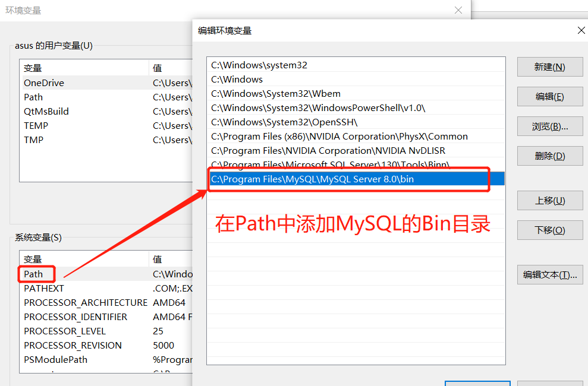This screenshot has width=588, height=386.
Task: Select Path in the asus user variables
Action: click(108, 97)
